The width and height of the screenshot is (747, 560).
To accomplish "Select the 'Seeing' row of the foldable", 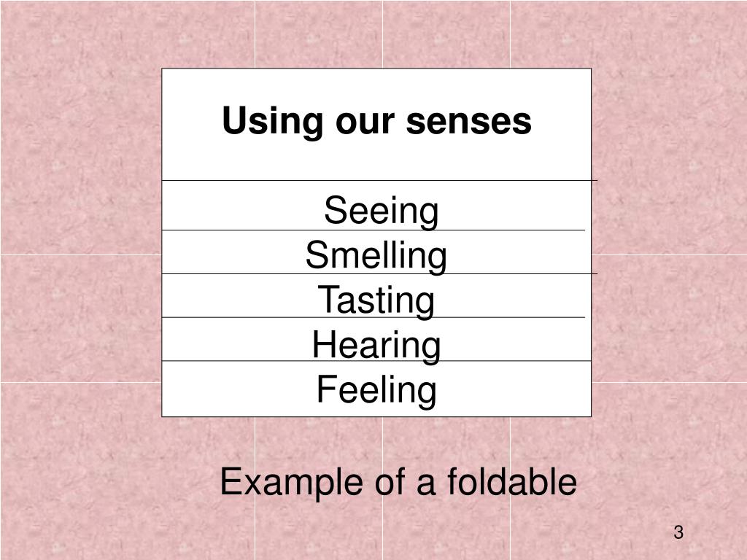I will point(376,205).
